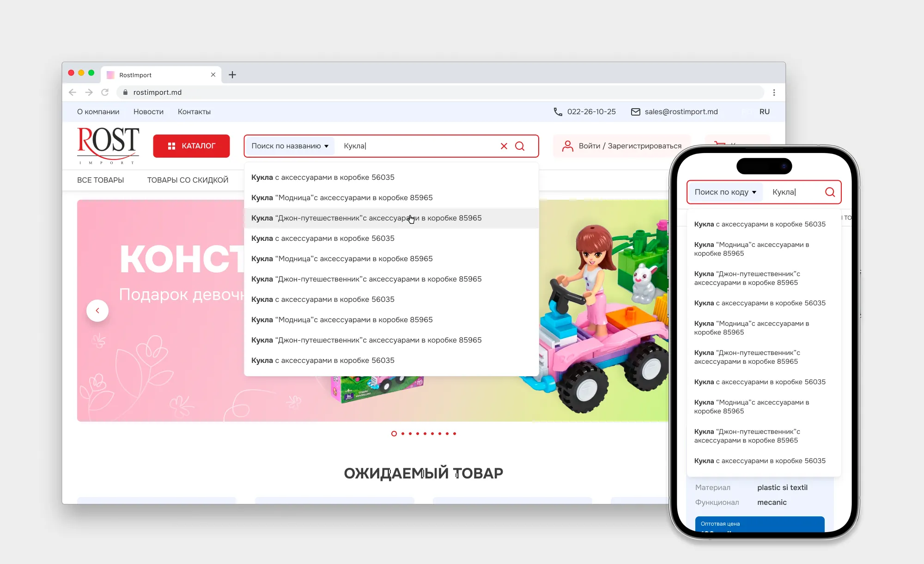Click the desktop search magnifier icon
The image size is (924, 564).
pyautogui.click(x=520, y=146)
